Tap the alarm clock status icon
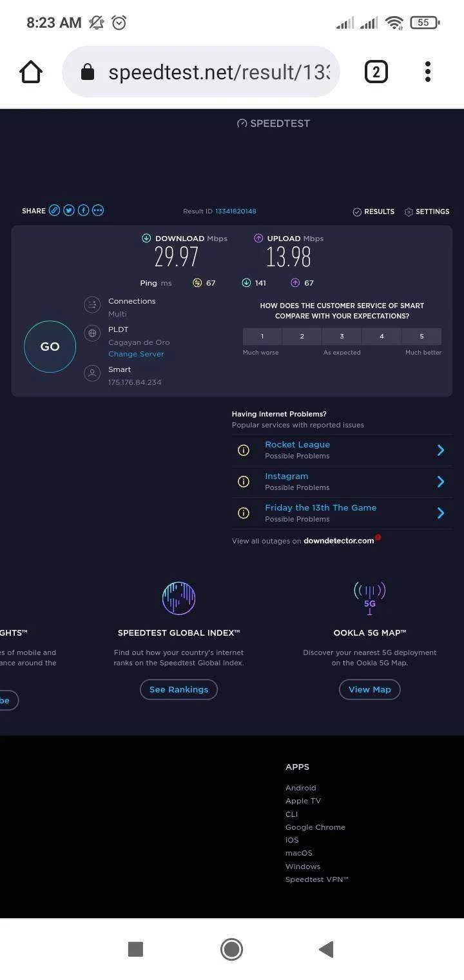This screenshot has height=980, width=464. coord(119,23)
